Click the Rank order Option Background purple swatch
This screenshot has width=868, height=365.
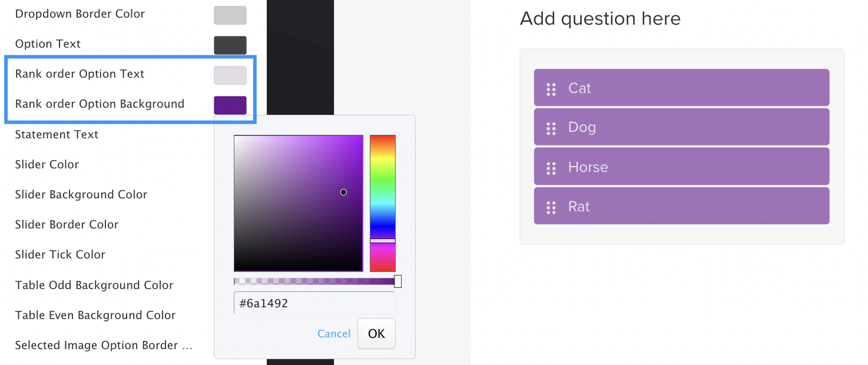(x=230, y=105)
